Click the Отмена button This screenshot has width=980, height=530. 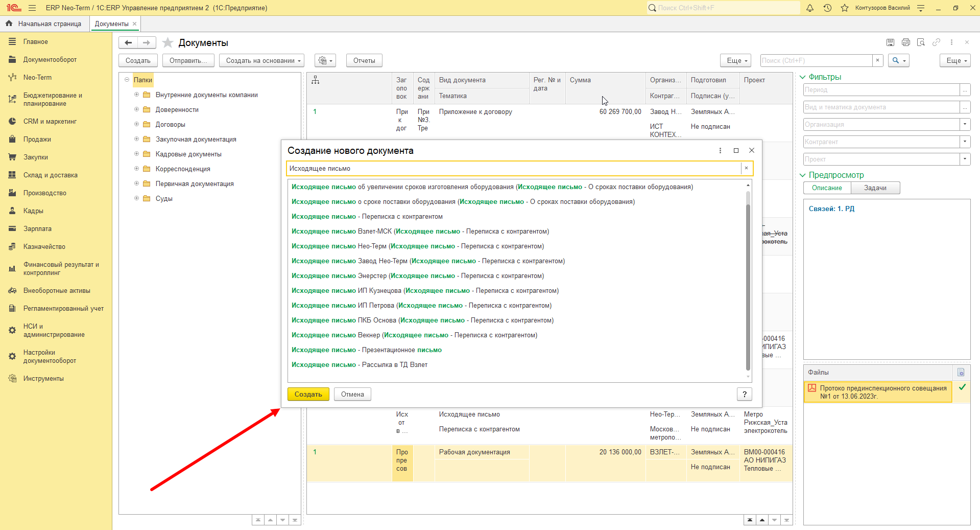tap(352, 394)
